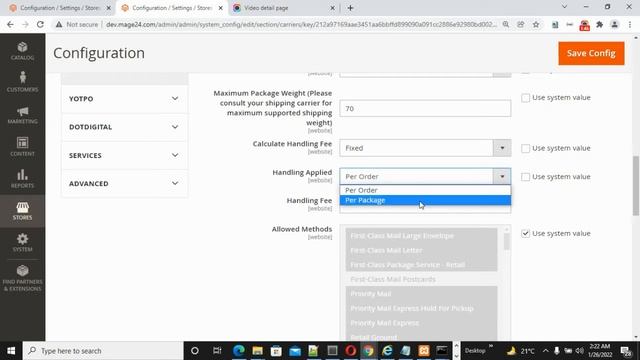The height and width of the screenshot is (360, 640).
Task: Click the Allowed Methods list scrollbar
Action: pos(507,241)
